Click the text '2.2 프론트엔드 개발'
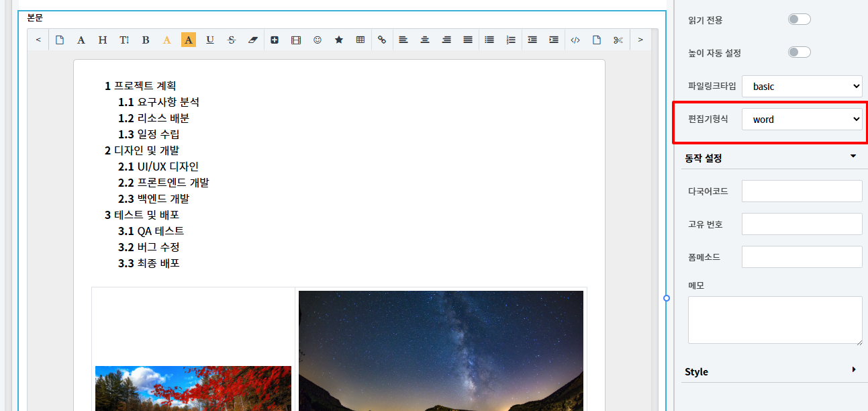This screenshot has width=868, height=411. 164,183
